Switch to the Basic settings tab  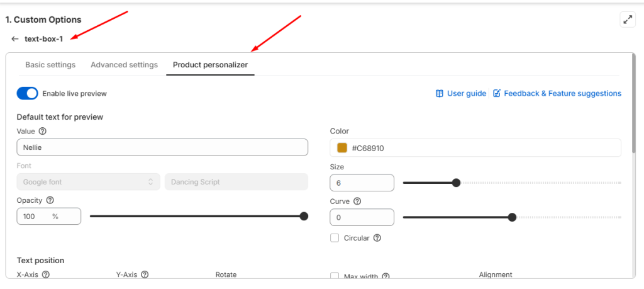50,65
